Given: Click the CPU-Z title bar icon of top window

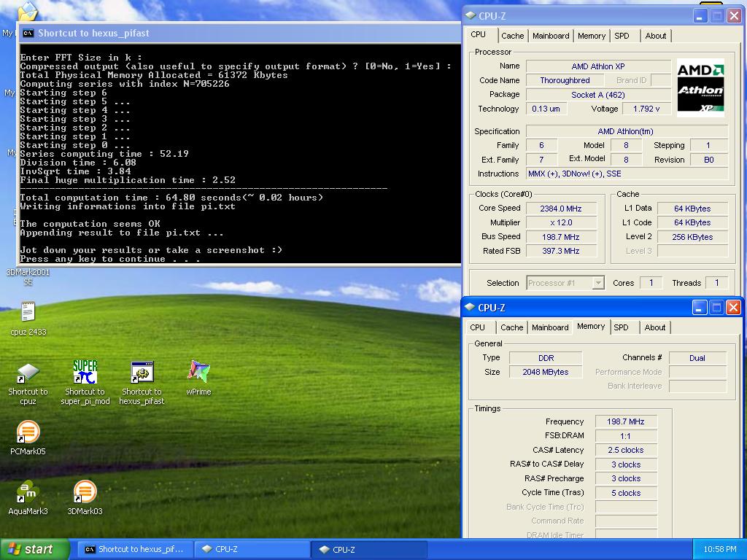Looking at the screenshot, I should pyautogui.click(x=471, y=16).
